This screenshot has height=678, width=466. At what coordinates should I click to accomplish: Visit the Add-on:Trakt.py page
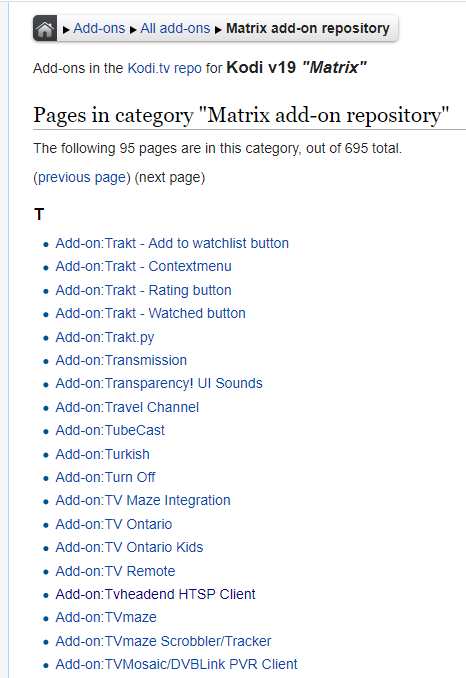105,337
